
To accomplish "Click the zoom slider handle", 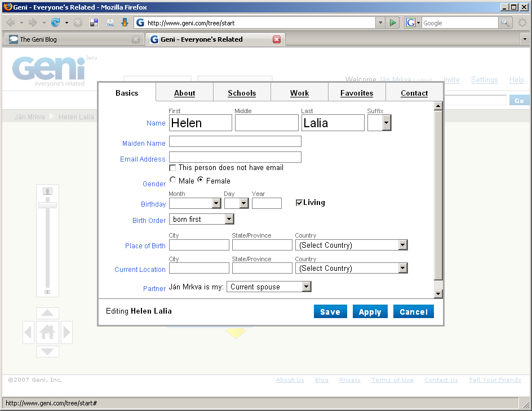I will pyautogui.click(x=47, y=205).
